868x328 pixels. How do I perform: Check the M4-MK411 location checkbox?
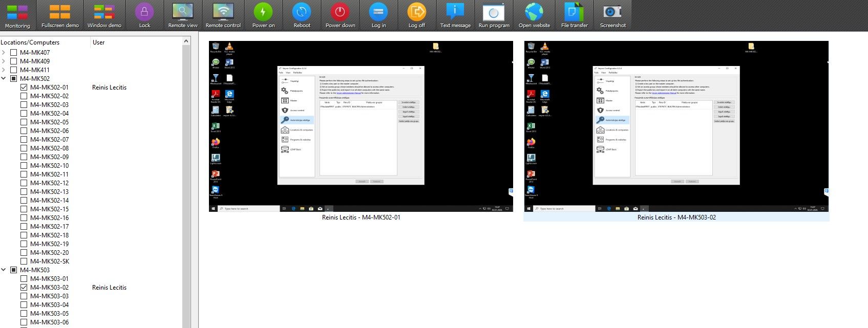[x=14, y=70]
